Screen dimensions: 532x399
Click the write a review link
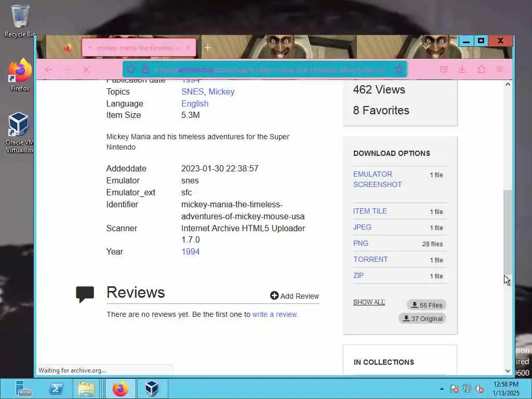pos(275,314)
